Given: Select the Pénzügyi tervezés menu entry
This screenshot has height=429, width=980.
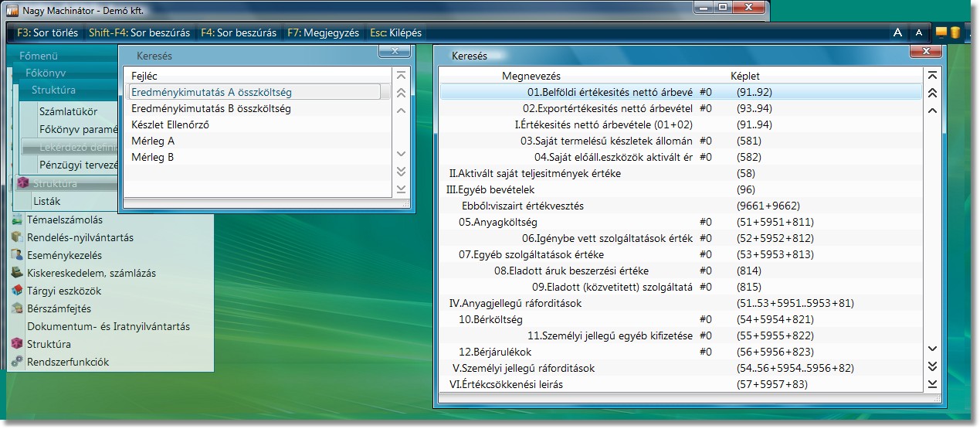Looking at the screenshot, I should pos(79,164).
